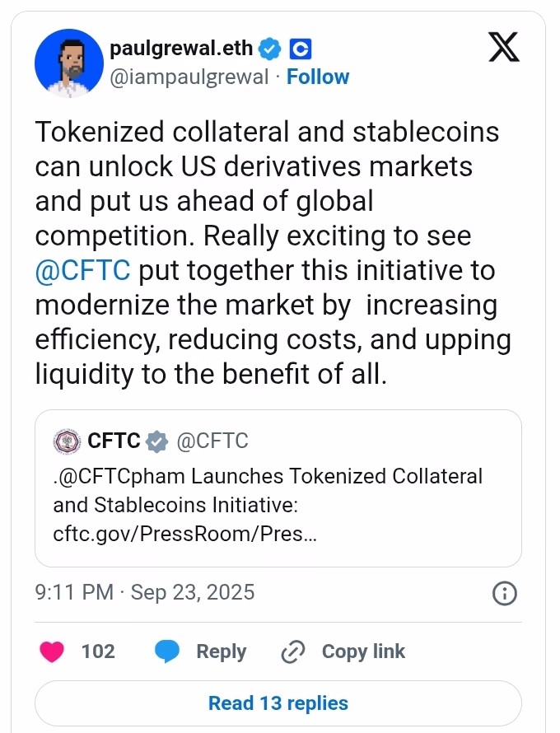Click the info circle icon
This screenshot has width=560, height=733.
click(x=503, y=593)
